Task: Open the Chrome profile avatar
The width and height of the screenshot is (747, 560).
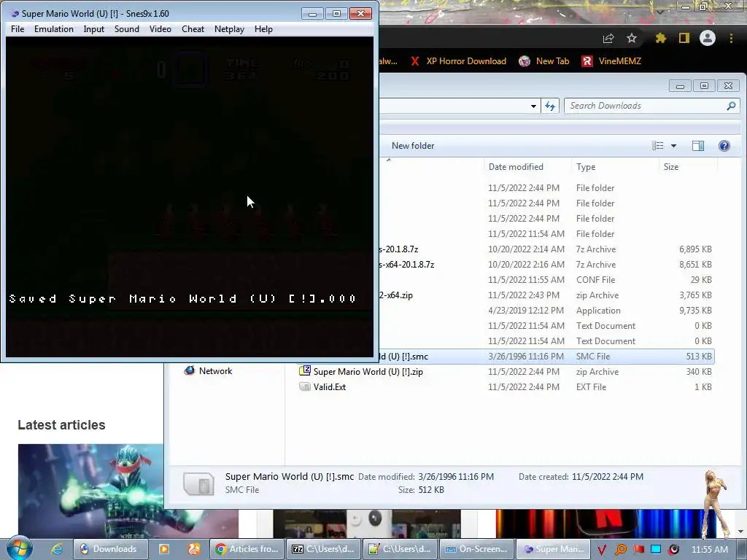Action: [x=708, y=38]
